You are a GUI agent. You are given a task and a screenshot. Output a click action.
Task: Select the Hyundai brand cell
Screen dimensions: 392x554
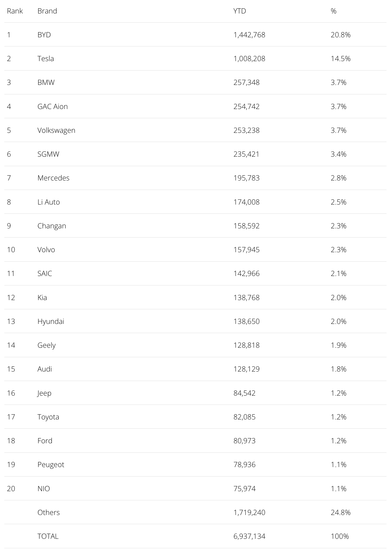point(51,321)
